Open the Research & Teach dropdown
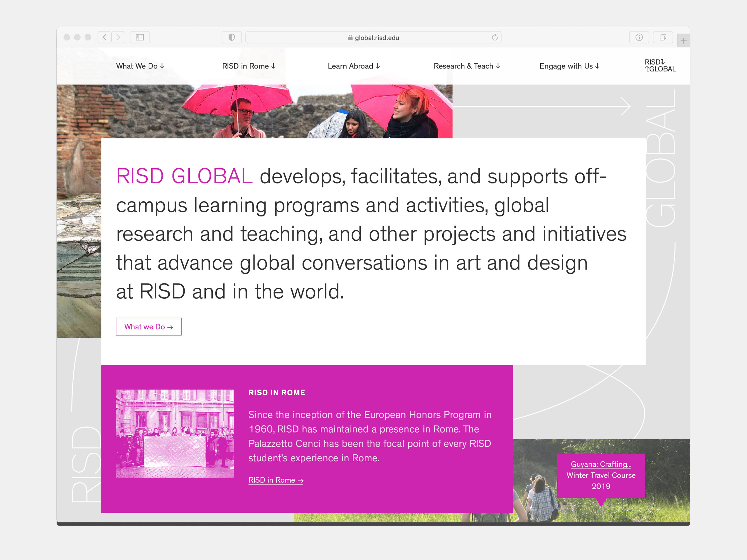The image size is (747, 560). [x=467, y=66]
